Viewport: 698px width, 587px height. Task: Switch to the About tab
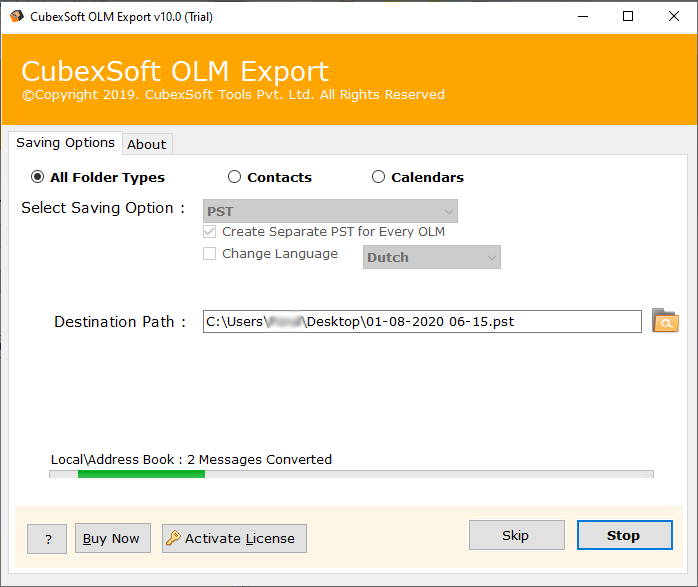coord(147,145)
